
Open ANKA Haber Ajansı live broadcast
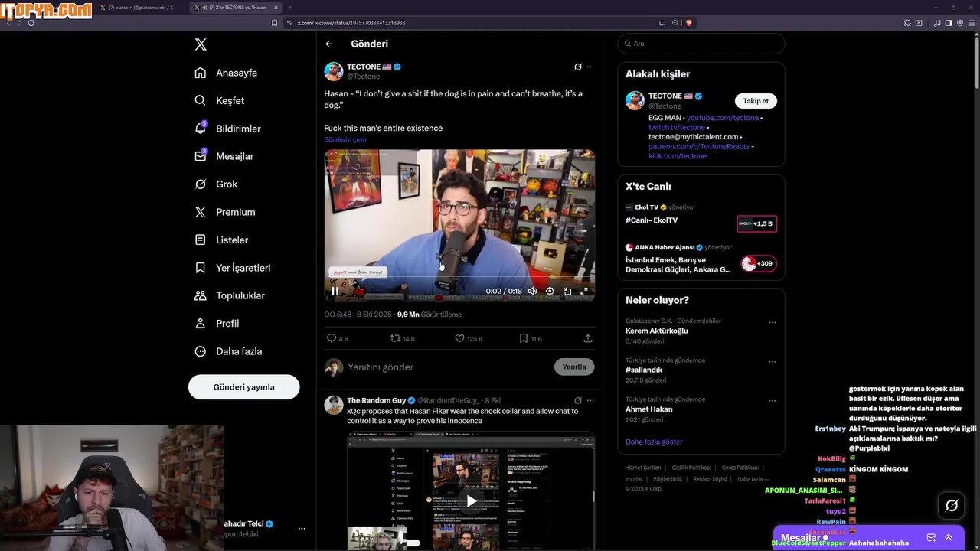point(701,259)
